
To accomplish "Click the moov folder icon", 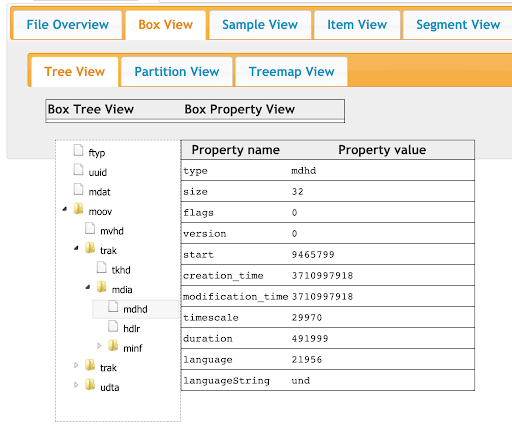I will pos(78,209).
